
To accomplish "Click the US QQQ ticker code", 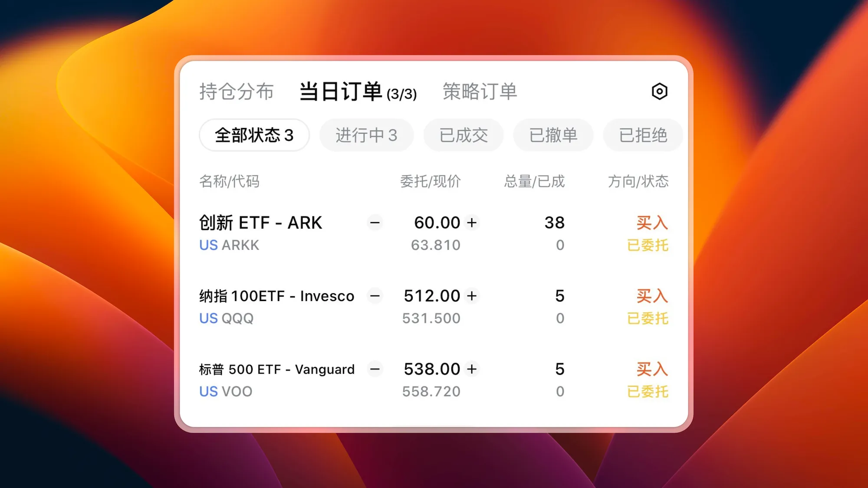I will coord(226,318).
